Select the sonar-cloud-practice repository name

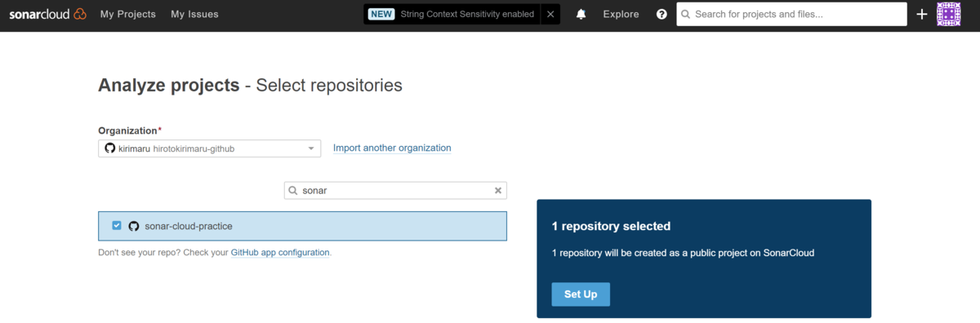pyautogui.click(x=189, y=226)
